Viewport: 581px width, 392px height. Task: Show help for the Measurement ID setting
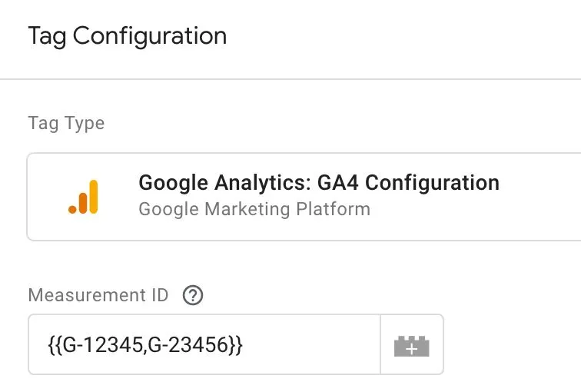coord(194,295)
